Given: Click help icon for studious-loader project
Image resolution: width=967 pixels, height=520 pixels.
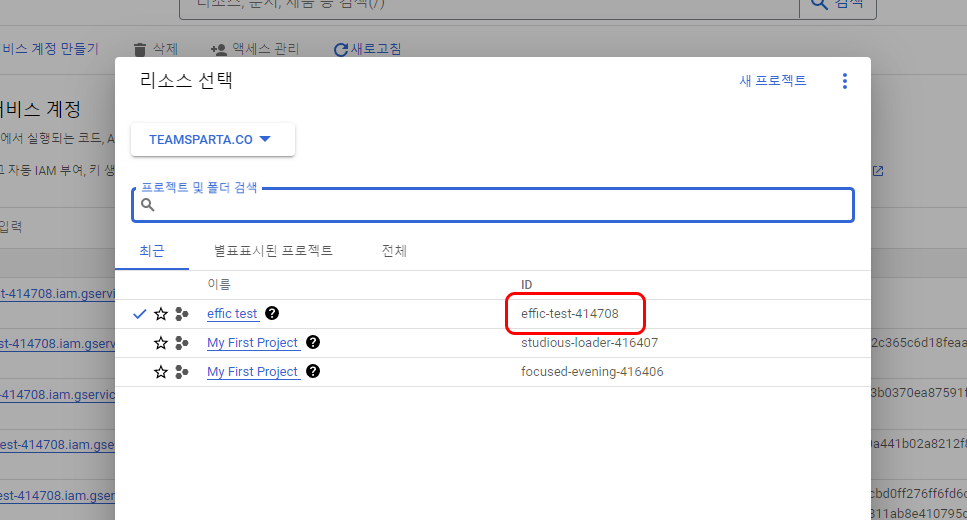Looking at the screenshot, I should [313, 343].
